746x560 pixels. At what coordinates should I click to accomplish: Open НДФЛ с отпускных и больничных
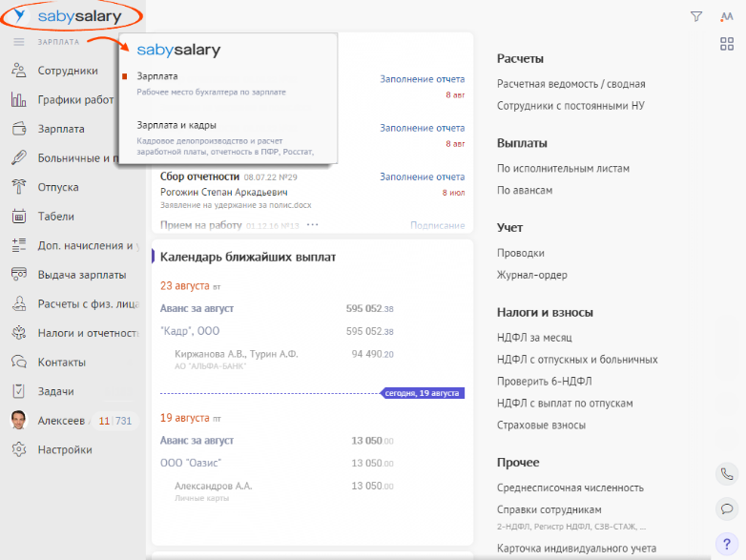(577, 360)
